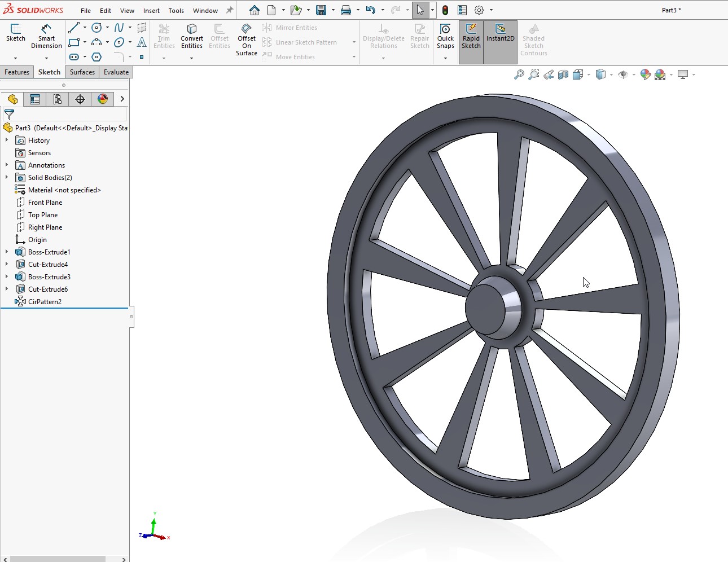The image size is (728, 562).
Task: Pin the menu bar with pushpin
Action: 230,10
